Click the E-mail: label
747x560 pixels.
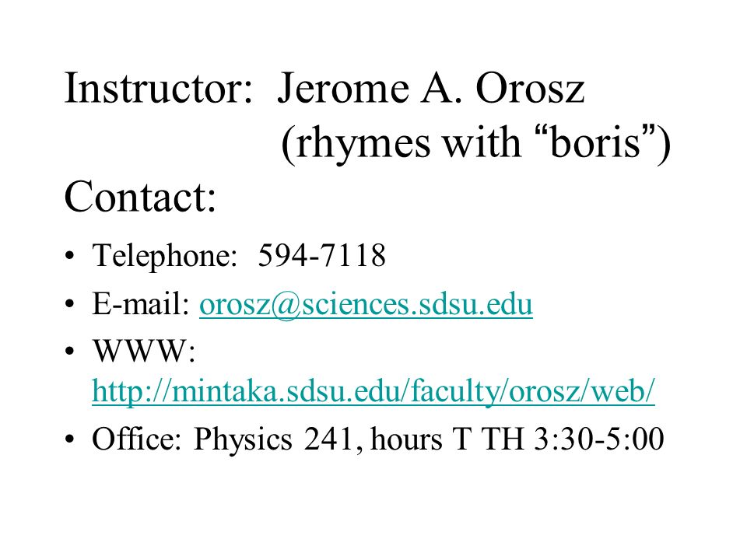pyautogui.click(x=141, y=303)
